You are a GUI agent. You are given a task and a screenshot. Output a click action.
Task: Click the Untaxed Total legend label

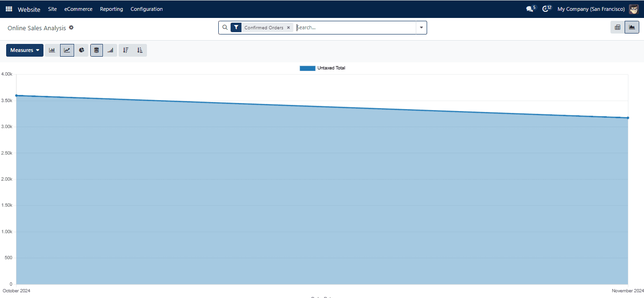[x=331, y=68]
